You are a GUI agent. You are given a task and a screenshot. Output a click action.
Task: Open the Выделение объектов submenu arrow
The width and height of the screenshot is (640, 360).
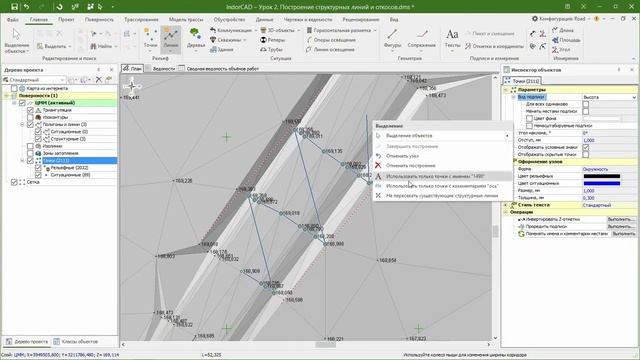click(x=507, y=136)
